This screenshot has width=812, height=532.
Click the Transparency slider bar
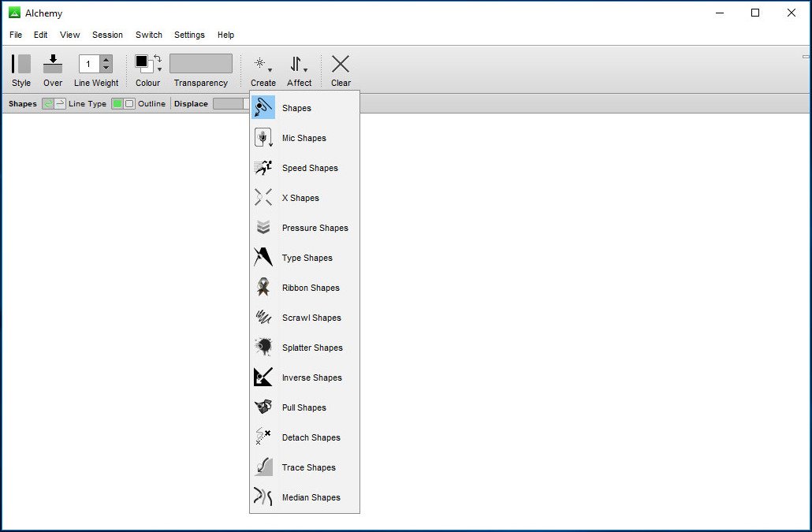(x=201, y=64)
